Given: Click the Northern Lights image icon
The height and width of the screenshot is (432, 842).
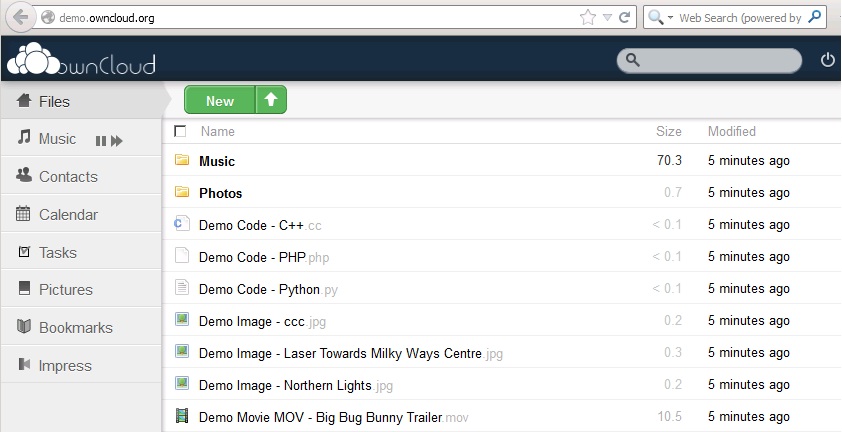Looking at the screenshot, I should [x=182, y=383].
